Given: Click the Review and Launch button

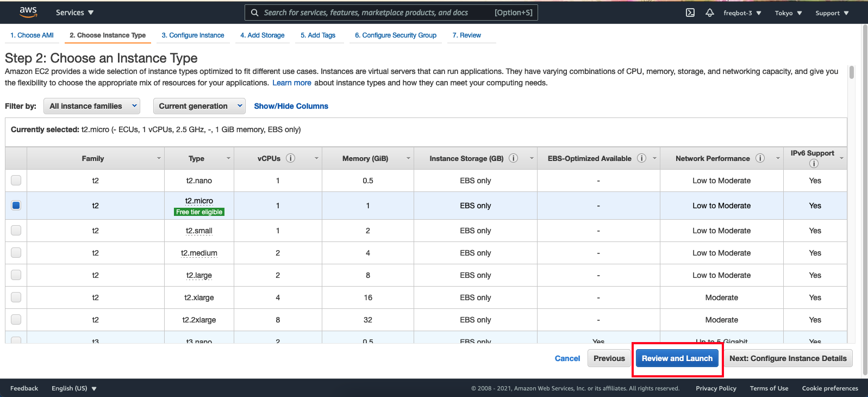Looking at the screenshot, I should tap(677, 358).
